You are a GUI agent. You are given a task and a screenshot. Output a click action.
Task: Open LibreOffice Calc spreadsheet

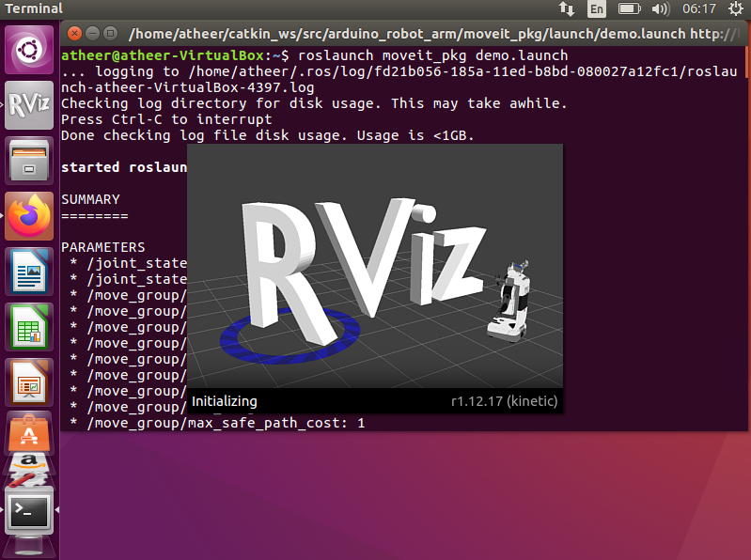coord(29,327)
